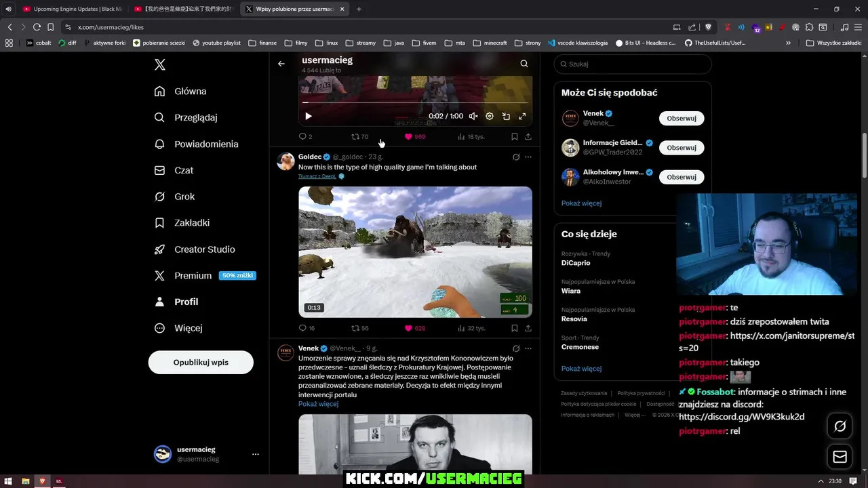
Task: Expand the hidden bookmarks chevron
Action: tap(788, 43)
